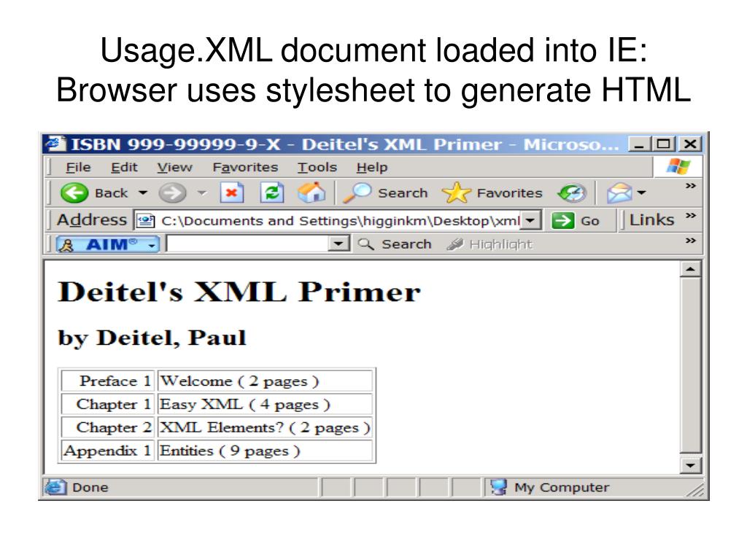
Task: Click the window resize grip corner
Action: click(x=695, y=490)
